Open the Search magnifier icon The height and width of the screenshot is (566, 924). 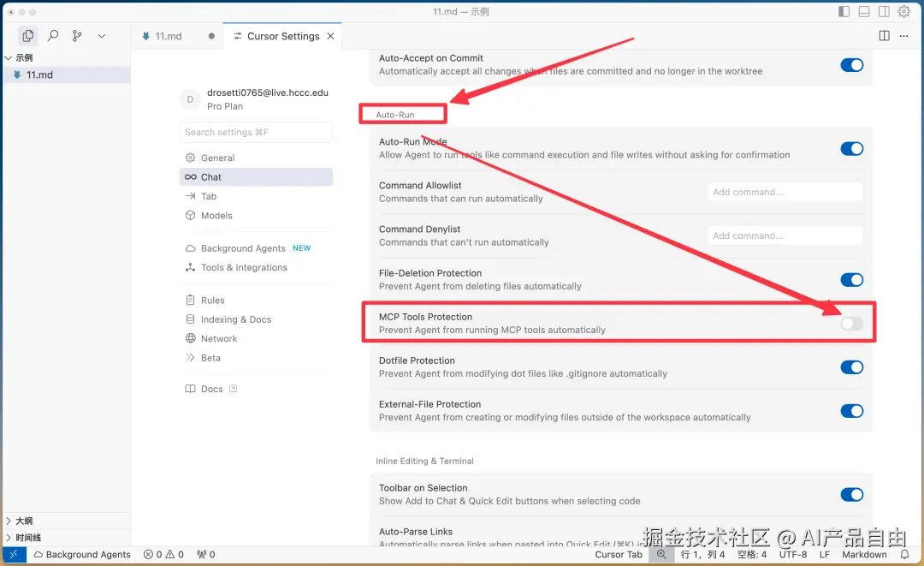[x=53, y=36]
